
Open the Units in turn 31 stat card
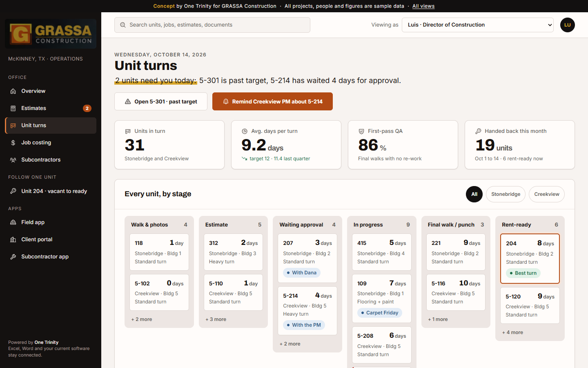[169, 145]
